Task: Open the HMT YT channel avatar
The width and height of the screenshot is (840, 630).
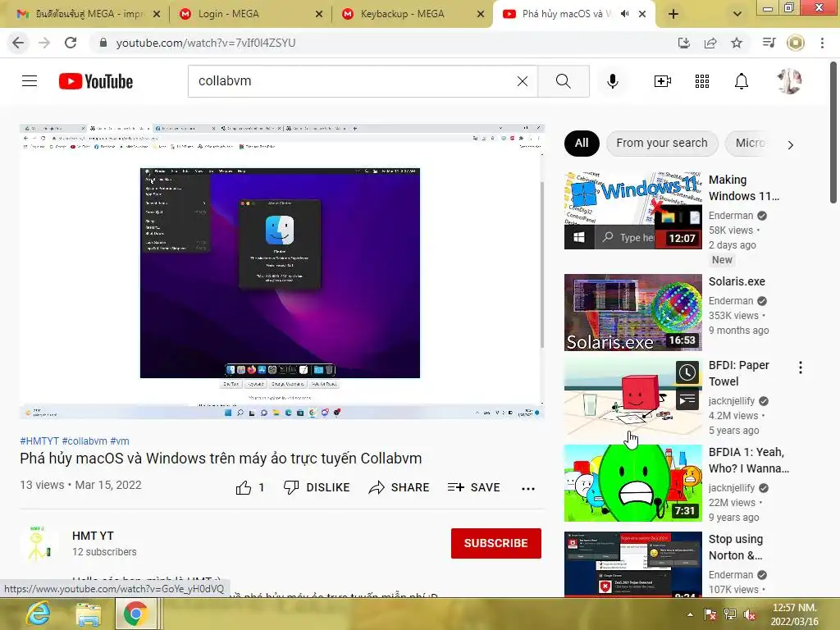Action: tap(39, 543)
